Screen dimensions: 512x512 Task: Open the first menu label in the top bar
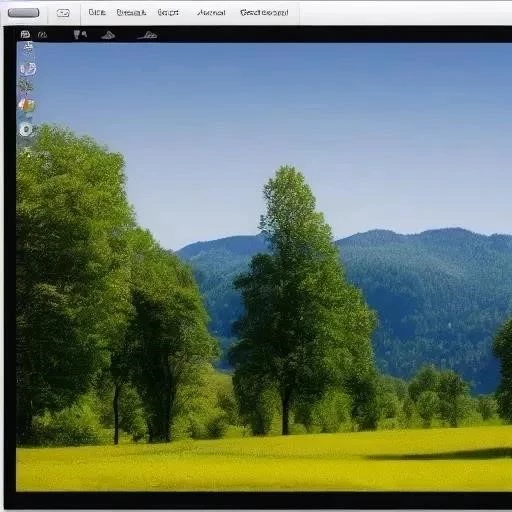pos(97,12)
